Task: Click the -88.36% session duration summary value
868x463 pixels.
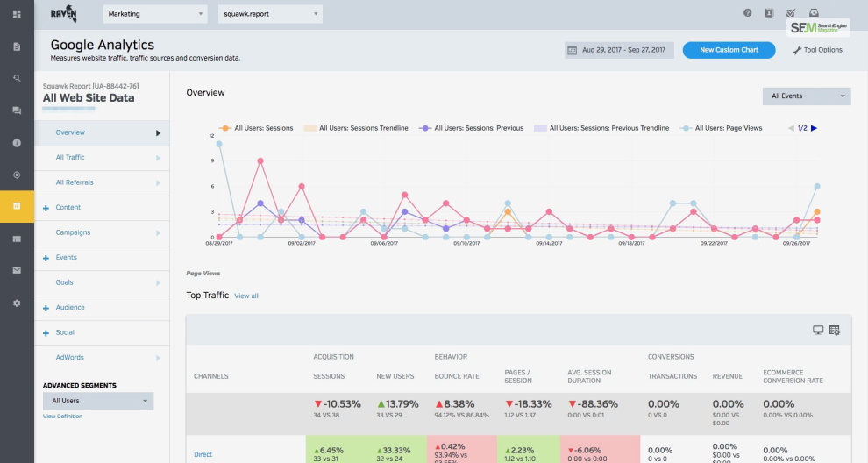Action: (x=593, y=404)
